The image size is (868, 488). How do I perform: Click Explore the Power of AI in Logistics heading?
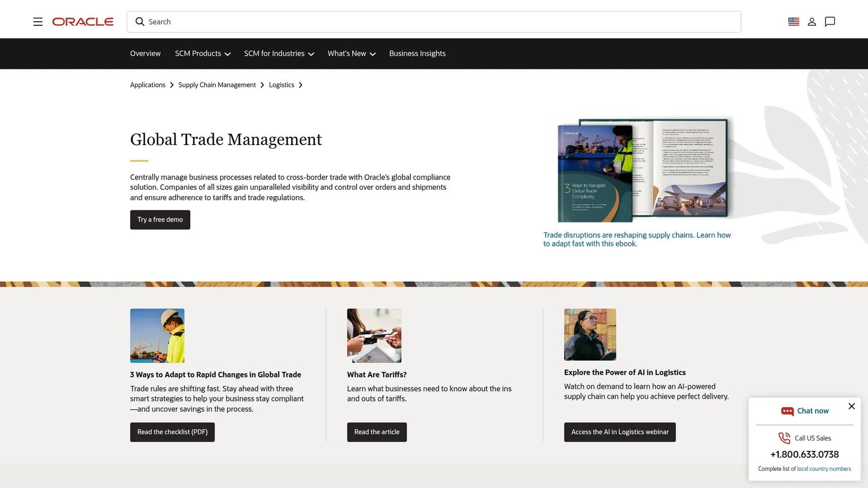pyautogui.click(x=625, y=372)
